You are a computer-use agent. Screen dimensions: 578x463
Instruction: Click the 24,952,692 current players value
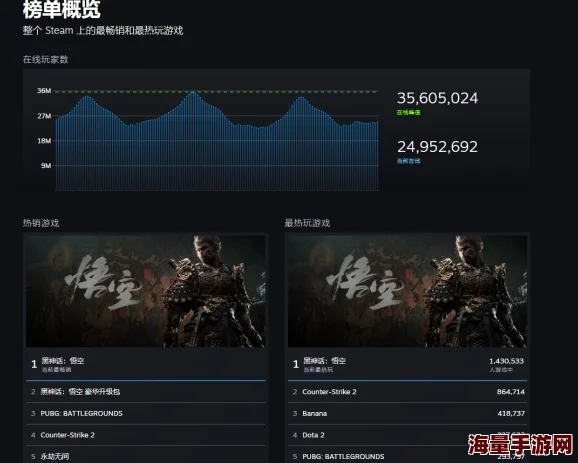tap(437, 147)
